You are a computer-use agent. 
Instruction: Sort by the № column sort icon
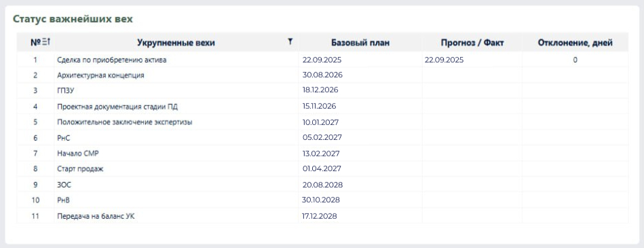[x=46, y=42]
